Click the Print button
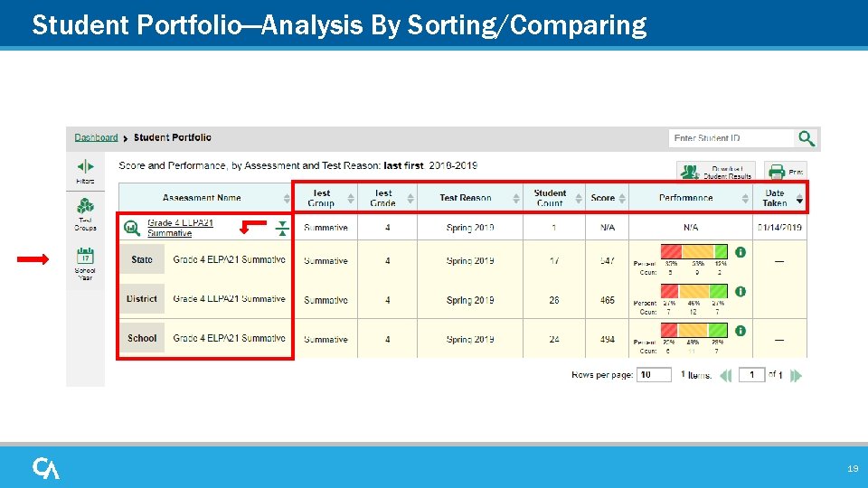The height and width of the screenshot is (488, 868). click(x=786, y=172)
